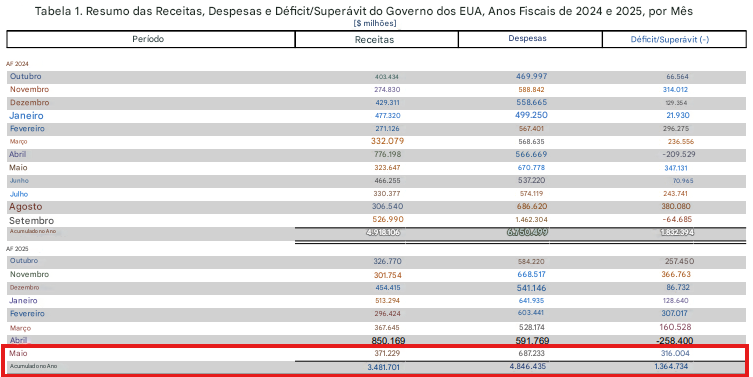Click the Despesas column header

pos(527,38)
